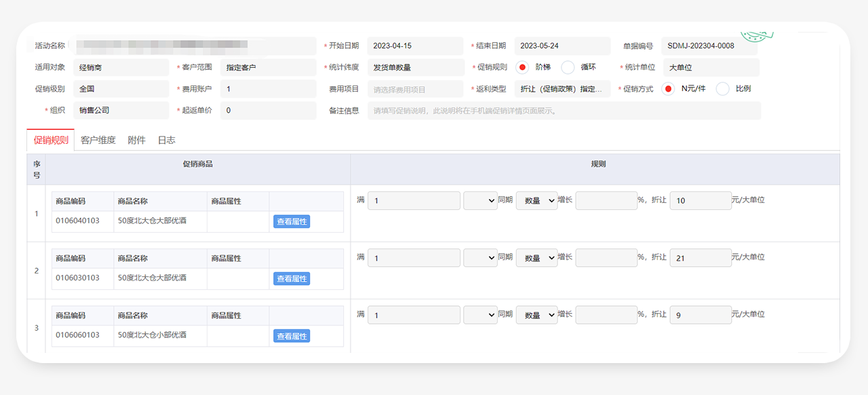Open the 数量 dropdown in row 2

pos(536,258)
